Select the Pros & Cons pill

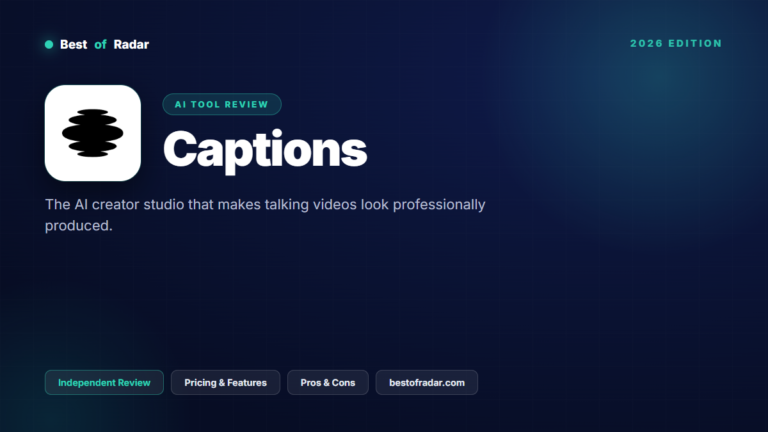click(x=328, y=383)
